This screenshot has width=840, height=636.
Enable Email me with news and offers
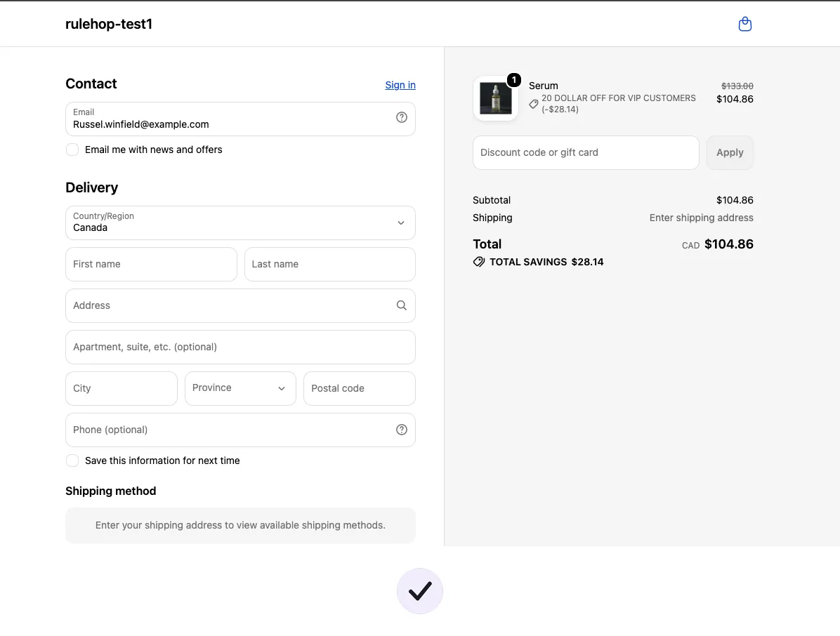[72, 150]
